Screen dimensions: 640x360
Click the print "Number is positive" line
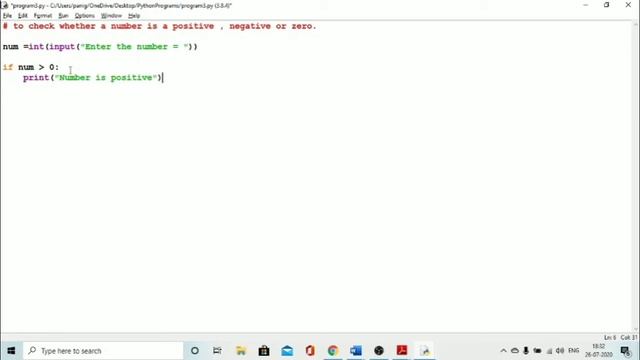[93, 78]
